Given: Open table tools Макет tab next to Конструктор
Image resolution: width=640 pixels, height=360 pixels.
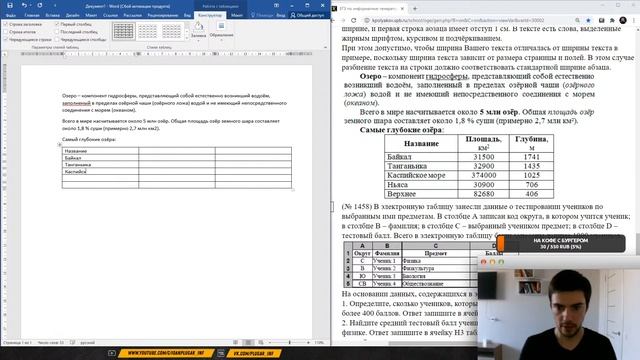Looking at the screenshot, I should tap(237, 15).
